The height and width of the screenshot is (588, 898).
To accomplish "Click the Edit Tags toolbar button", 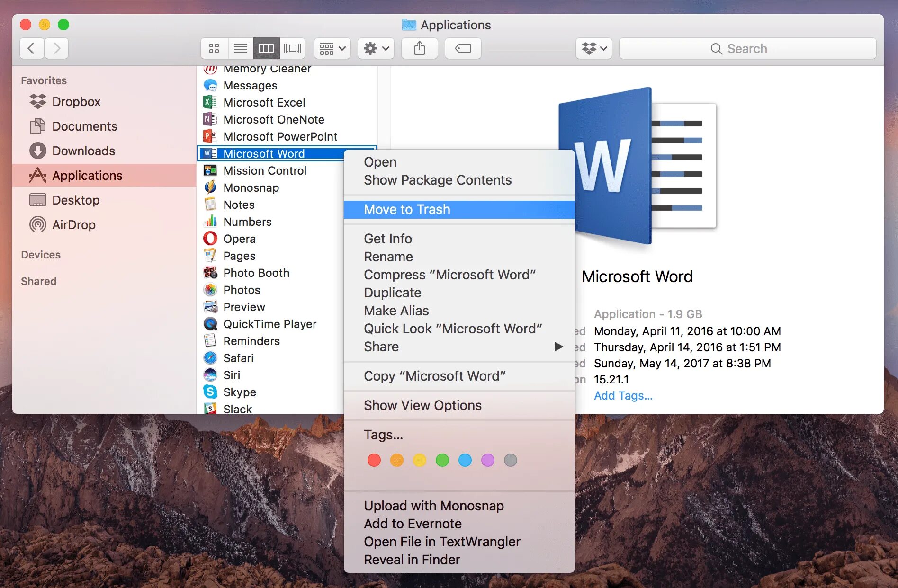I will coord(463,48).
